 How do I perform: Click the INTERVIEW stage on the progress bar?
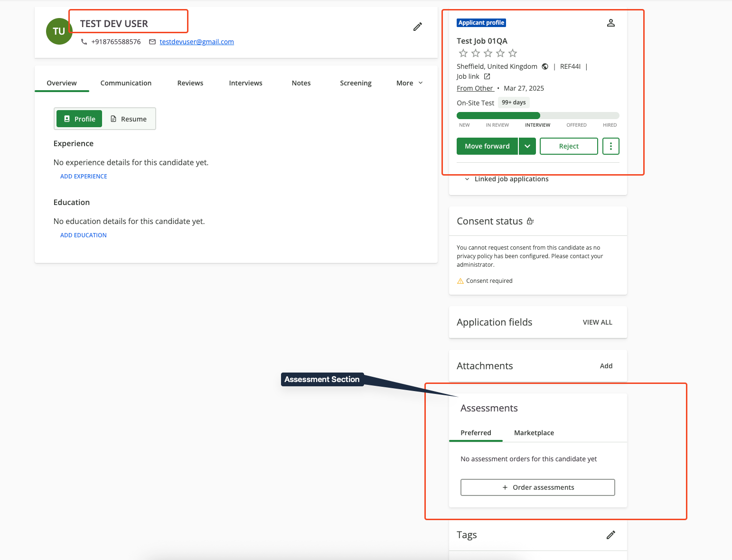point(537,125)
